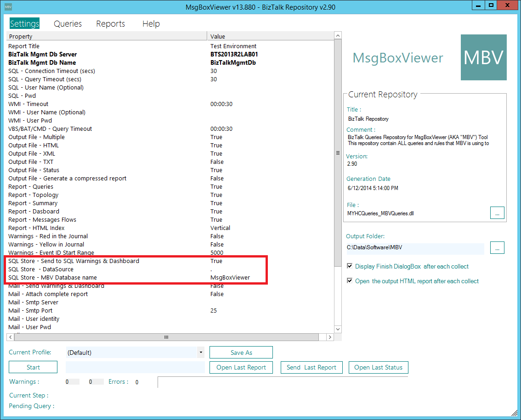Select Report - HTML Index row
521x420 pixels.
170,228
